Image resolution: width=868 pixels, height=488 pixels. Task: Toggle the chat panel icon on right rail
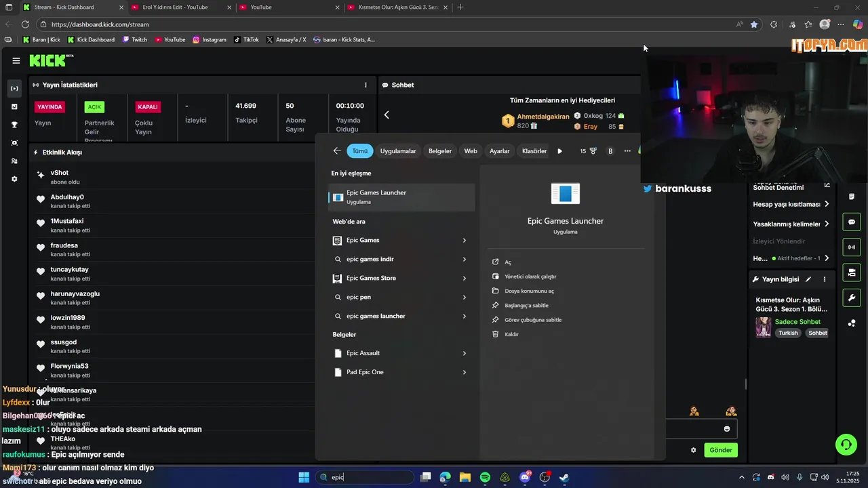(x=852, y=222)
